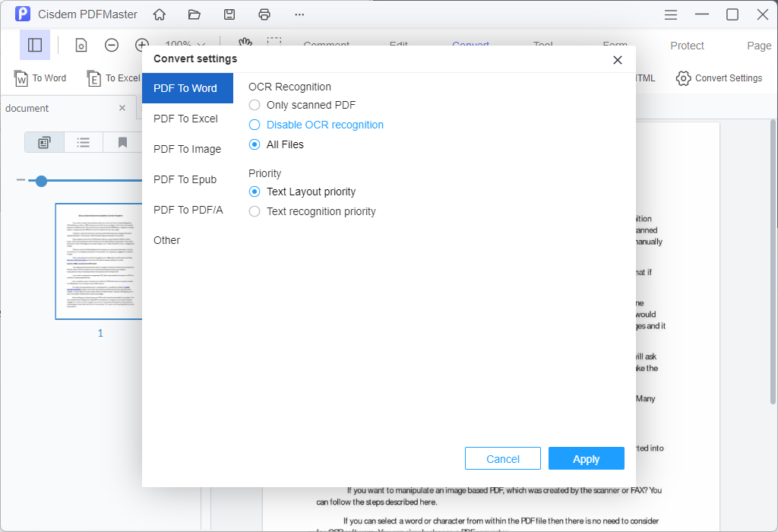Click the print icon in the title bar
Image resolution: width=778 pixels, height=532 pixels.
click(x=264, y=14)
